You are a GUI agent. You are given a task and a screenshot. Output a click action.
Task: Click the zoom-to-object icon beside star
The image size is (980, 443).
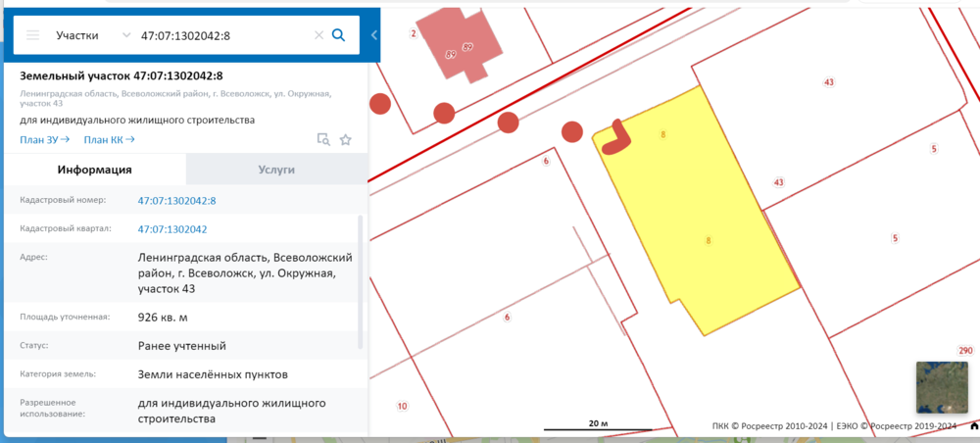[323, 140]
